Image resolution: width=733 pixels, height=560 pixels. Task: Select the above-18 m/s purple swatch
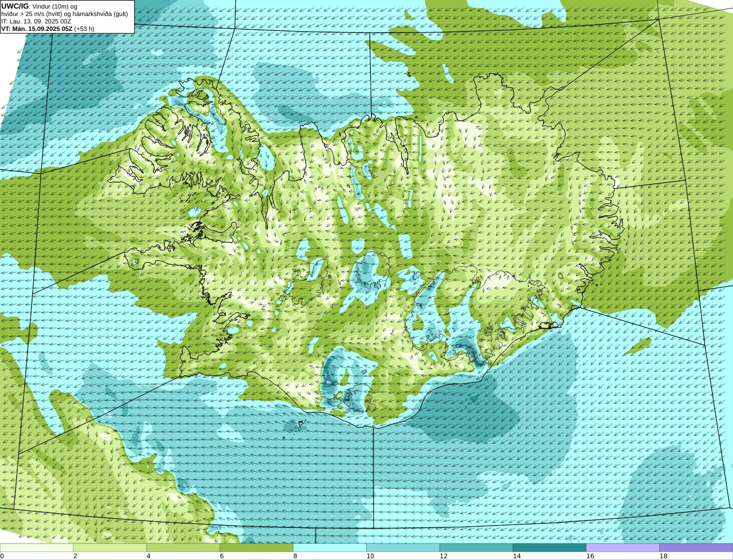[696, 547]
